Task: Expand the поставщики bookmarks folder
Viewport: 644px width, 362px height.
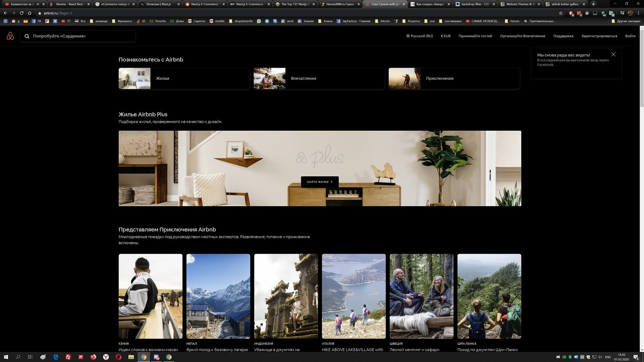Action: [x=450, y=21]
